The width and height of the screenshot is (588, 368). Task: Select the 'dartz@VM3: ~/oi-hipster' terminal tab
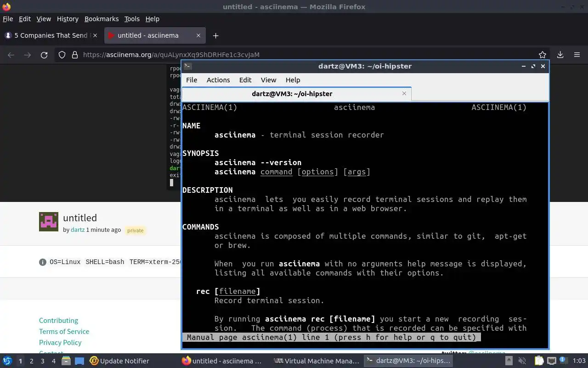point(297,93)
